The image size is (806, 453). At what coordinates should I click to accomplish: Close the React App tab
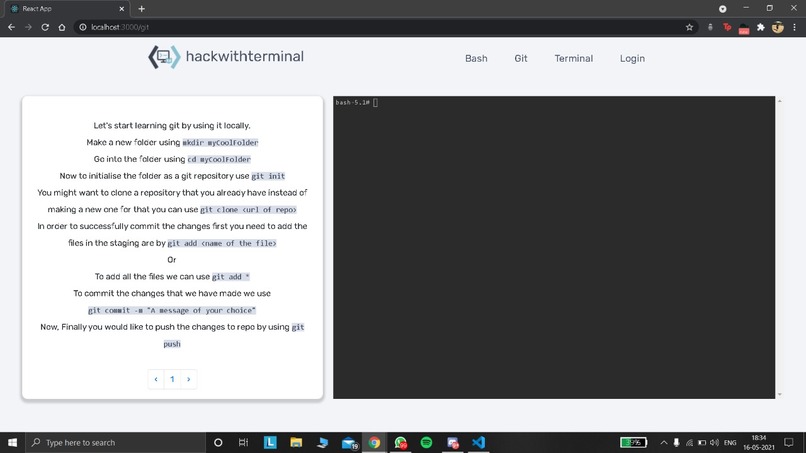point(122,9)
